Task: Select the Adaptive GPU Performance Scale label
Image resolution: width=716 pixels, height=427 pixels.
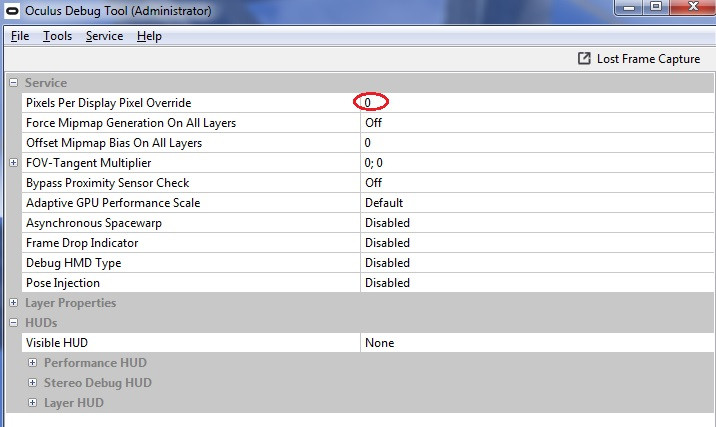Action: [113, 203]
